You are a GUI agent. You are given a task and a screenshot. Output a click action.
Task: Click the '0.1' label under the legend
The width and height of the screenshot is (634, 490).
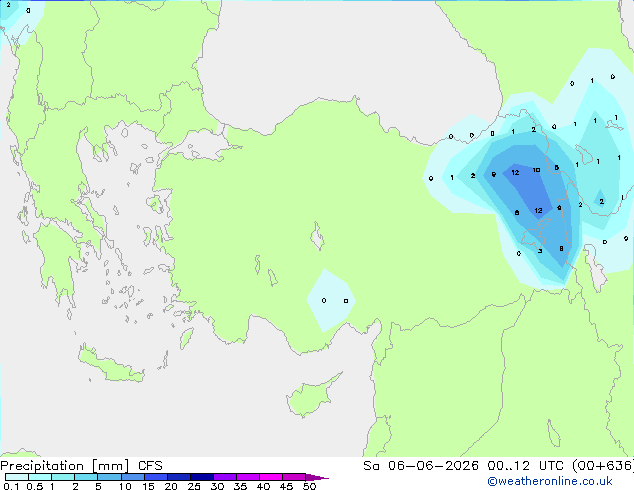pos(11,486)
